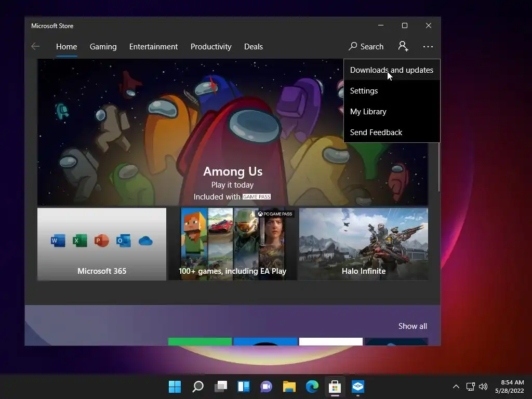Screen dimensions: 532x399
Task: Maximize the Microsoft Store window
Action: tap(404, 25)
